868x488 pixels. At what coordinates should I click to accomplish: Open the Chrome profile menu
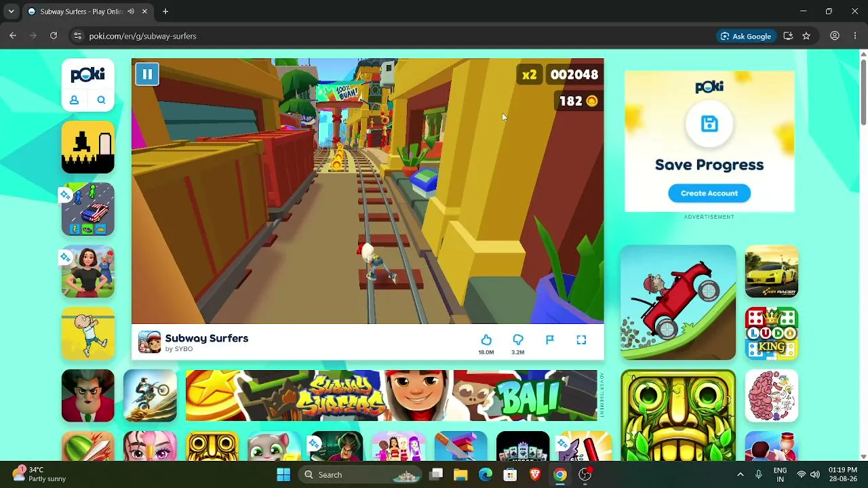point(835,36)
